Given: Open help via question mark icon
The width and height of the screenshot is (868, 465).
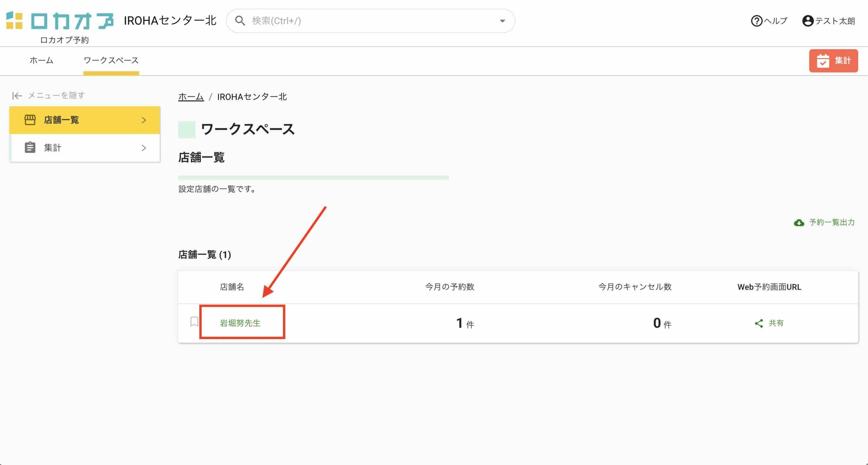Looking at the screenshot, I should point(756,21).
